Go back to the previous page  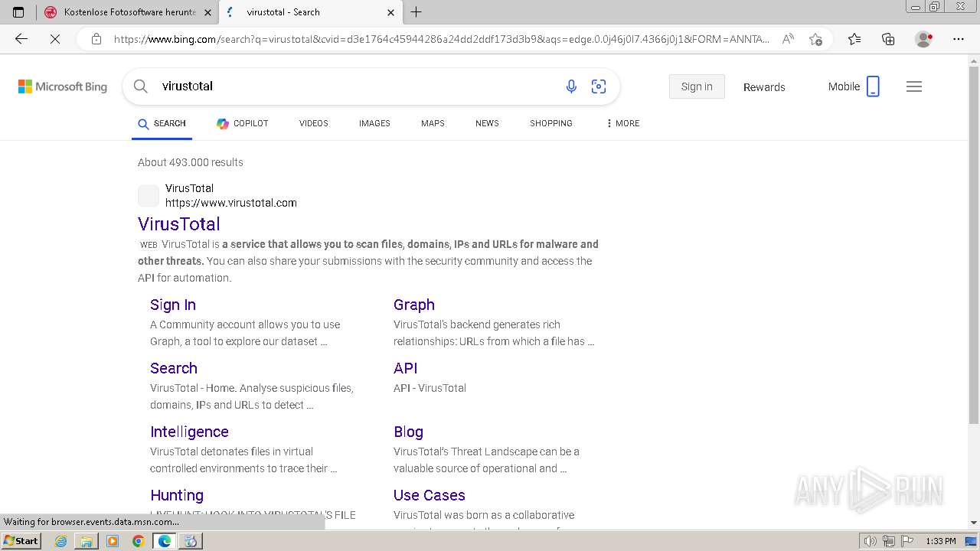click(x=21, y=39)
